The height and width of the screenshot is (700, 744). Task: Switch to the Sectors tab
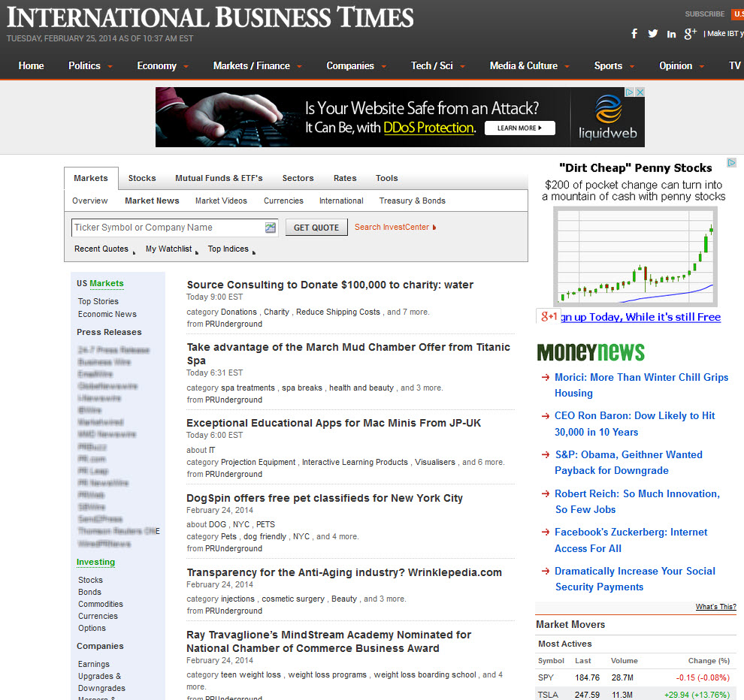pyautogui.click(x=298, y=178)
